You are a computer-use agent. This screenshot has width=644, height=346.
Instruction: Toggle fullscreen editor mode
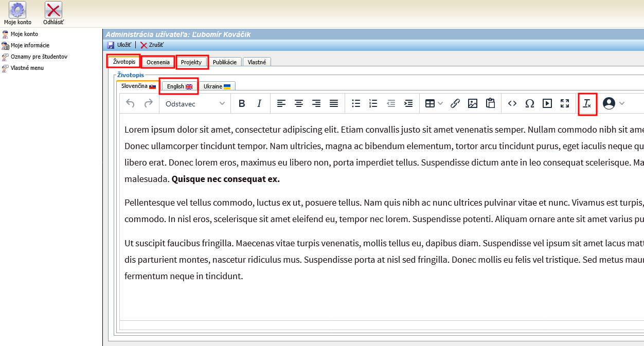(x=565, y=103)
